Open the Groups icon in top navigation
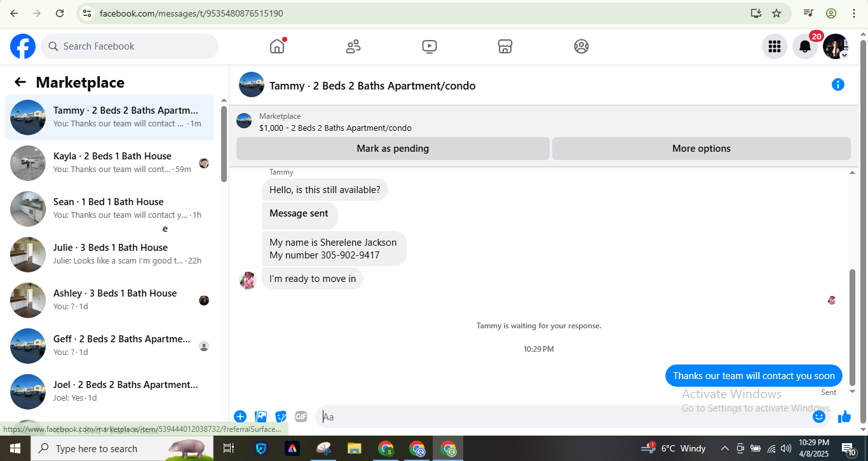This screenshot has width=868, height=461. (x=581, y=46)
